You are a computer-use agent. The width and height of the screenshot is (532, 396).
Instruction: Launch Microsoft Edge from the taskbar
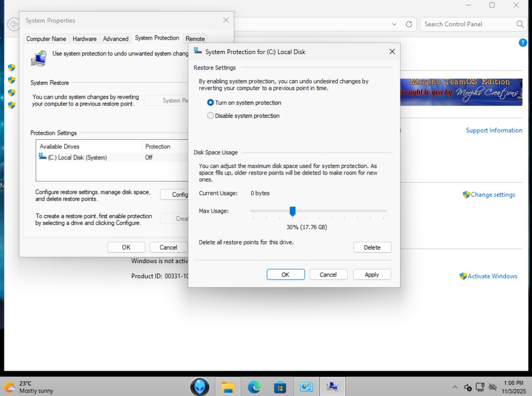coord(254,387)
